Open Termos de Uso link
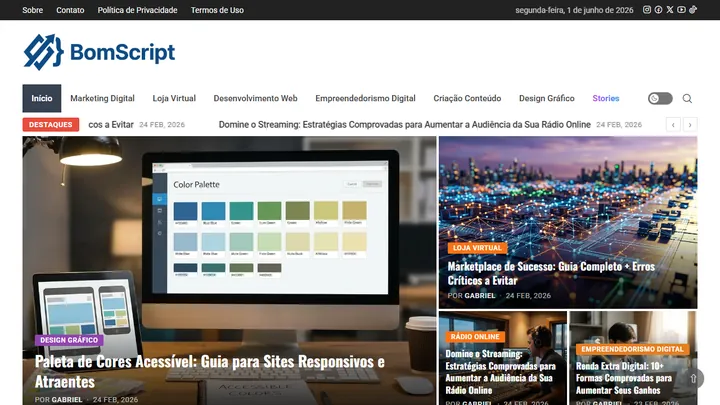The width and height of the screenshot is (720, 405). coord(217,10)
